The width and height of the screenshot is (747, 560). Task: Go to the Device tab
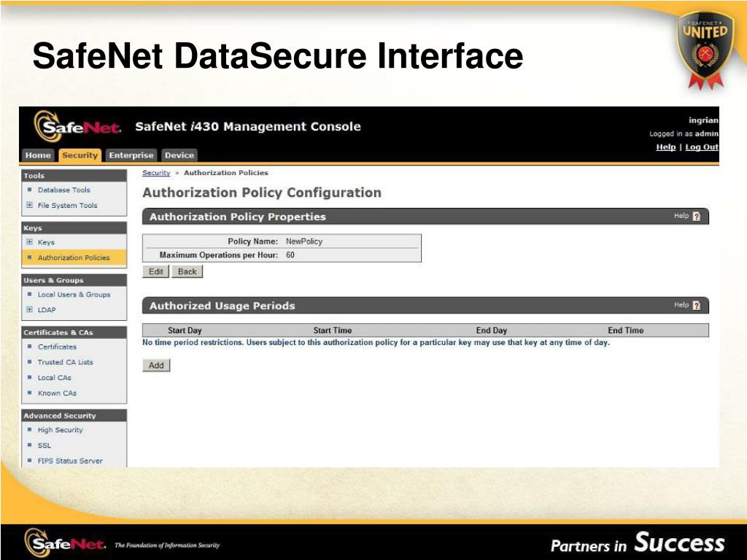point(179,155)
